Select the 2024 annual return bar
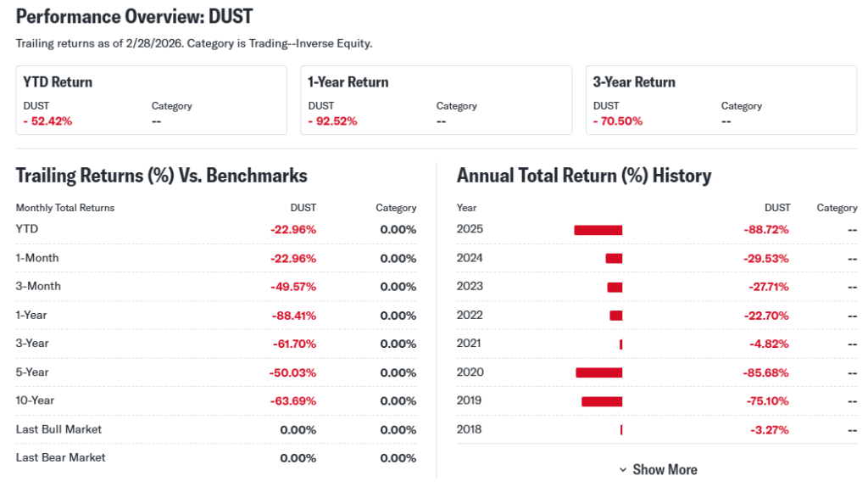Image resolution: width=868 pixels, height=487 pixels. pyautogui.click(x=614, y=258)
